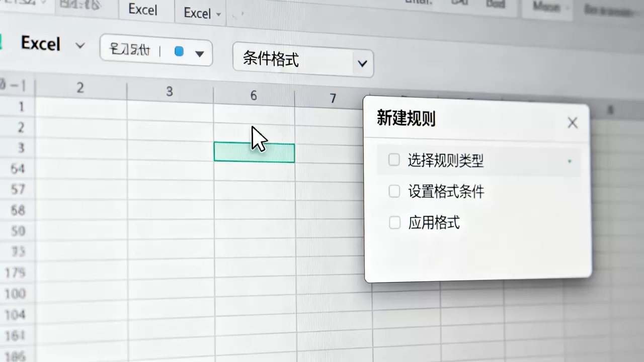Select column header 2
644x362 pixels.
(x=80, y=88)
